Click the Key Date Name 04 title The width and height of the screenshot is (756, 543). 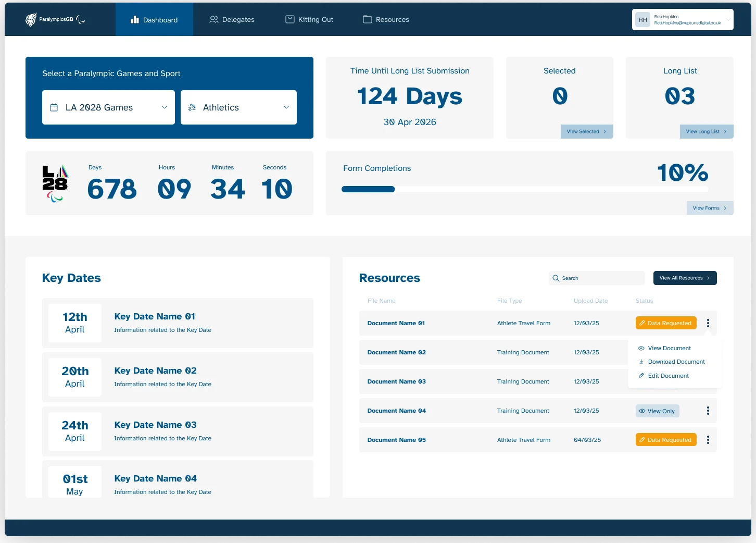tap(155, 478)
